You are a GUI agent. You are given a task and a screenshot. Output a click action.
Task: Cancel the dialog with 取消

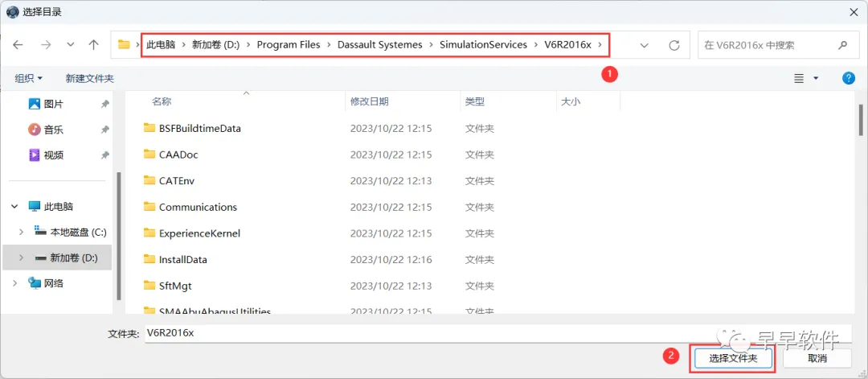pyautogui.click(x=817, y=359)
